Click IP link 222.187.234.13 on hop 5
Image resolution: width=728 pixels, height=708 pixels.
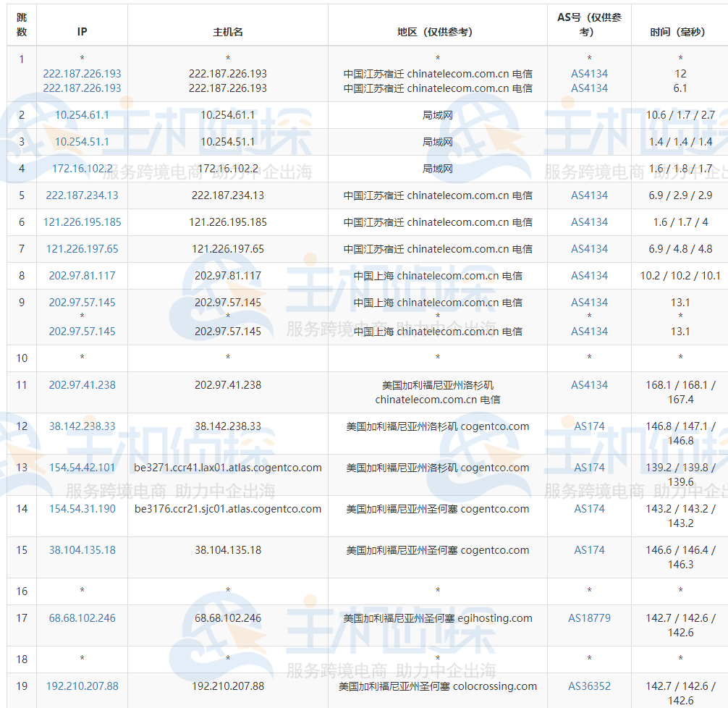(x=82, y=195)
